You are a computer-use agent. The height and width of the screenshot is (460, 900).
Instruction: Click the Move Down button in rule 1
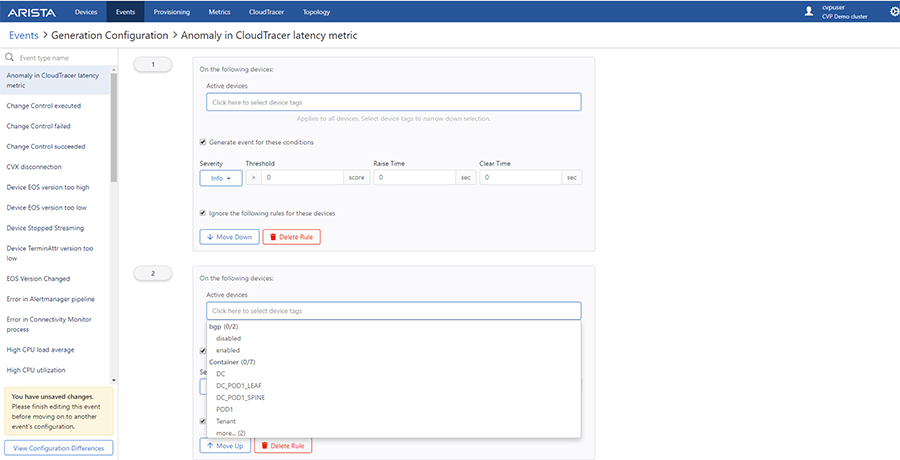coord(229,237)
